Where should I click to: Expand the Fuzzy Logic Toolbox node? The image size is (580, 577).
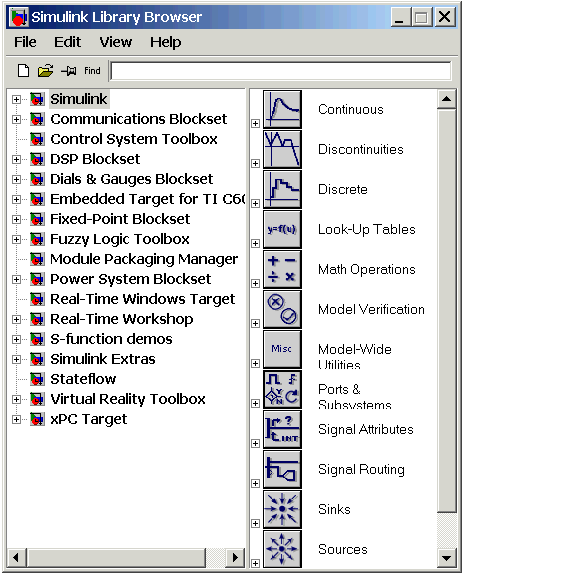[x=16, y=239]
